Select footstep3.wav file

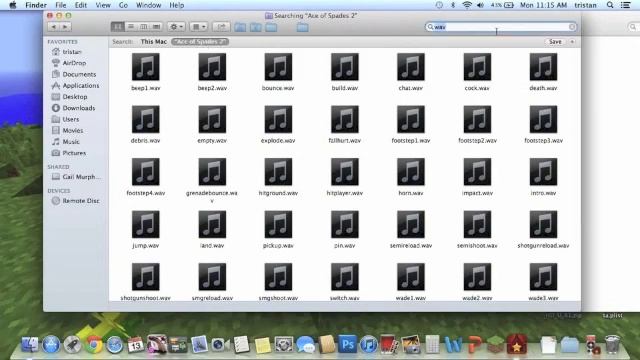(x=543, y=120)
